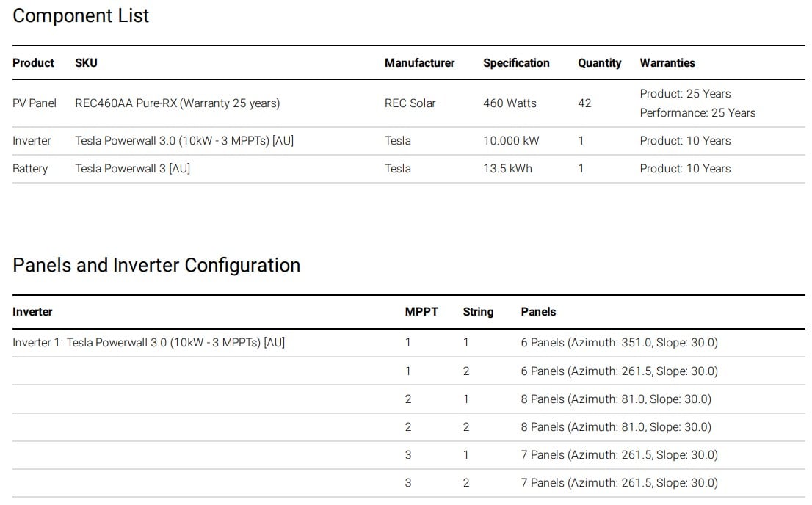Click the Manufacturer column header
Image resolution: width=812 pixels, height=505 pixels.
click(419, 63)
